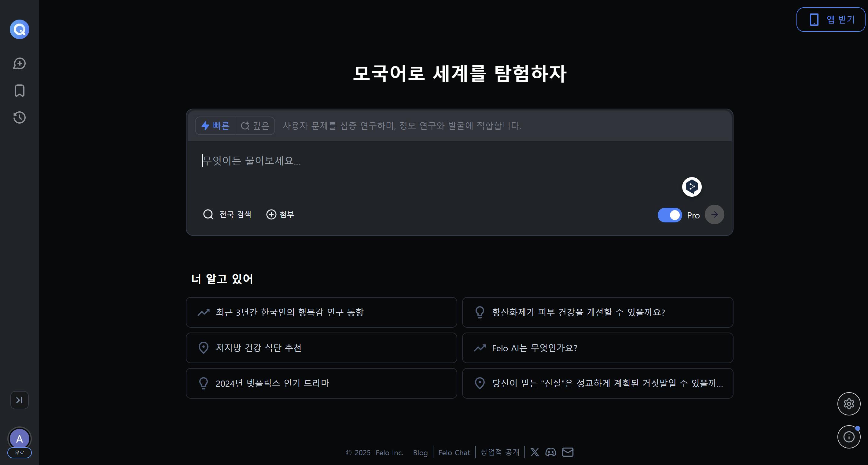Start a new chat from sidebar icon
This screenshot has height=465, width=868.
click(20, 63)
